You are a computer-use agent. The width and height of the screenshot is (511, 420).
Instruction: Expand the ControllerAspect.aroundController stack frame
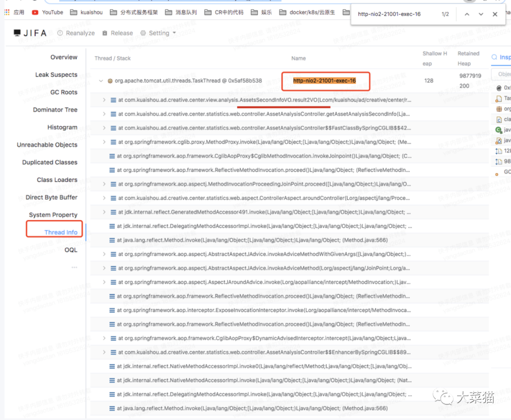(104, 198)
